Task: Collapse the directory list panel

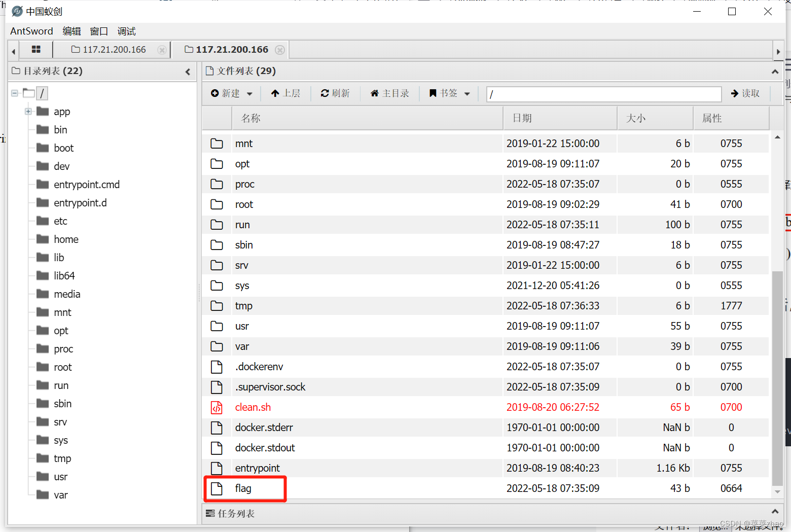Action: (188, 72)
